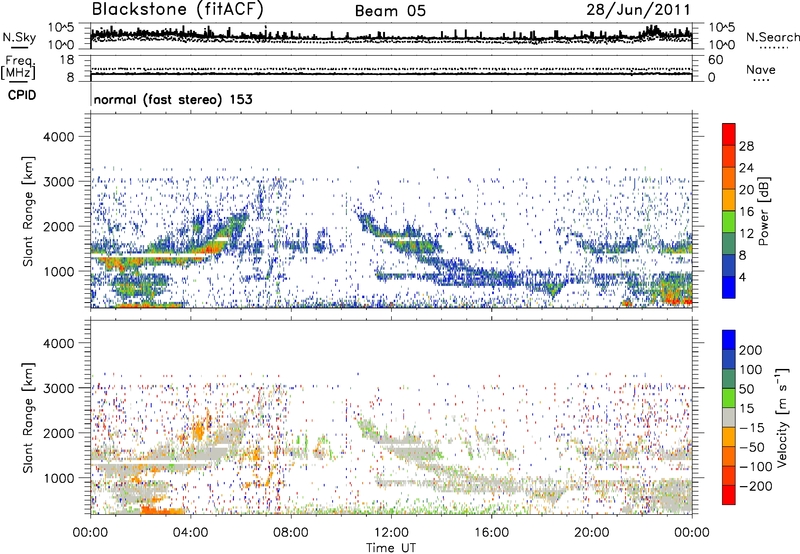Click the "Blackstone (fitACF)" plot title
800x554 pixels.
point(177,9)
